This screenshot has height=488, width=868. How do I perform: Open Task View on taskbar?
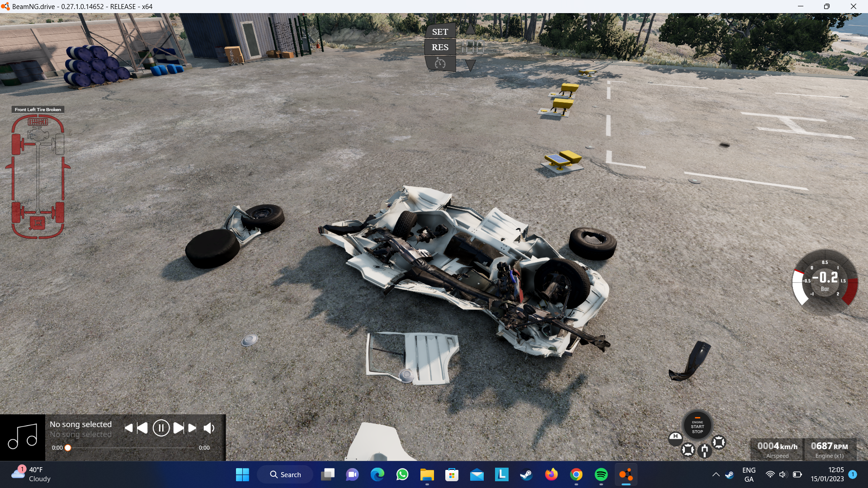[328, 474]
